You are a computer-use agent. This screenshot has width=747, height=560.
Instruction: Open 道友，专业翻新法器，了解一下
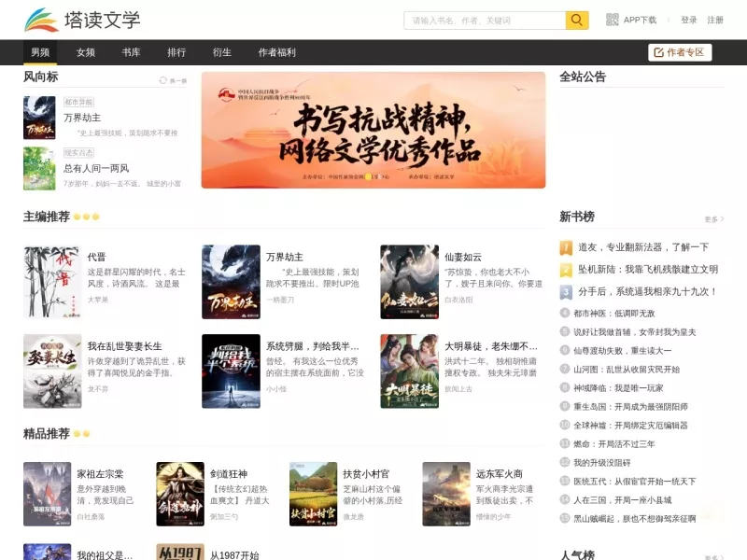[643, 247]
